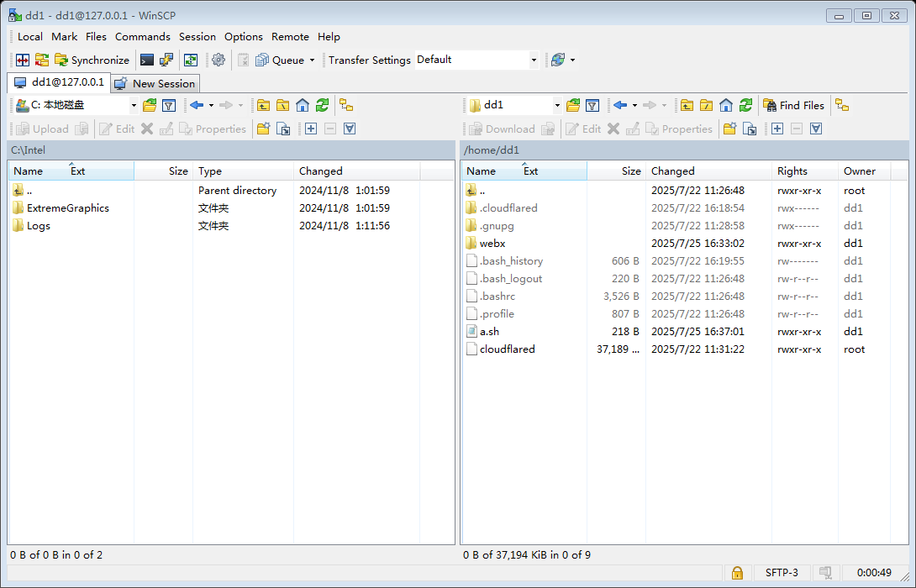Sort remote files by Rights column header

(792, 171)
